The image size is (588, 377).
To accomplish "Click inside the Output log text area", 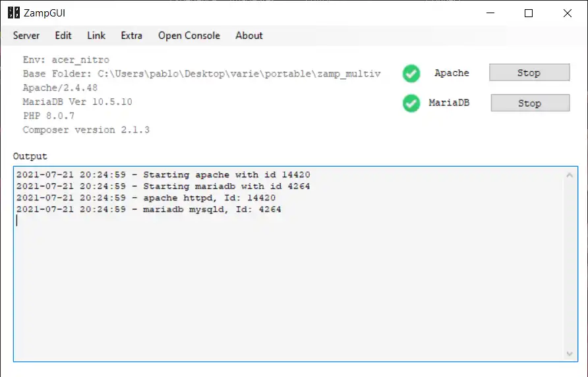I will [295, 264].
